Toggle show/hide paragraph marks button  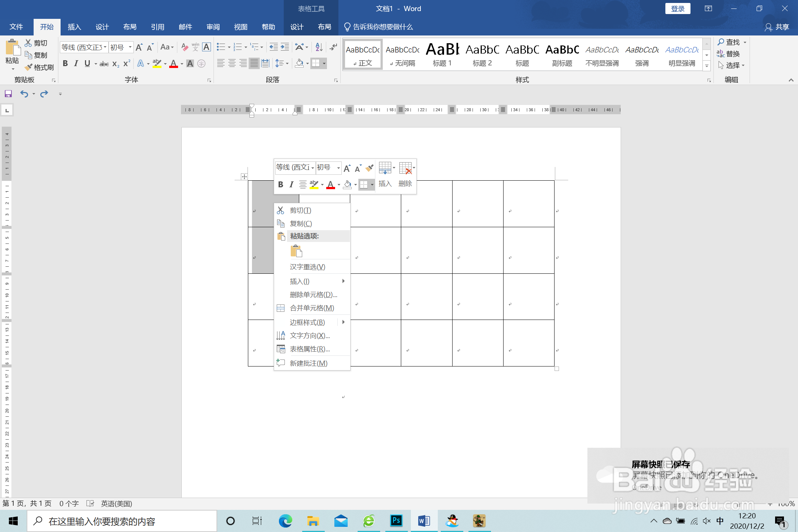(x=333, y=47)
